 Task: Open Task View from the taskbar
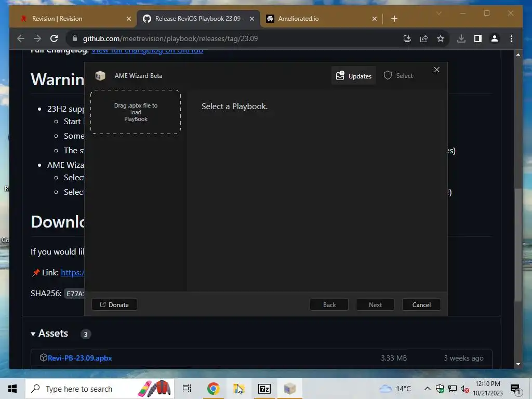[x=187, y=389]
